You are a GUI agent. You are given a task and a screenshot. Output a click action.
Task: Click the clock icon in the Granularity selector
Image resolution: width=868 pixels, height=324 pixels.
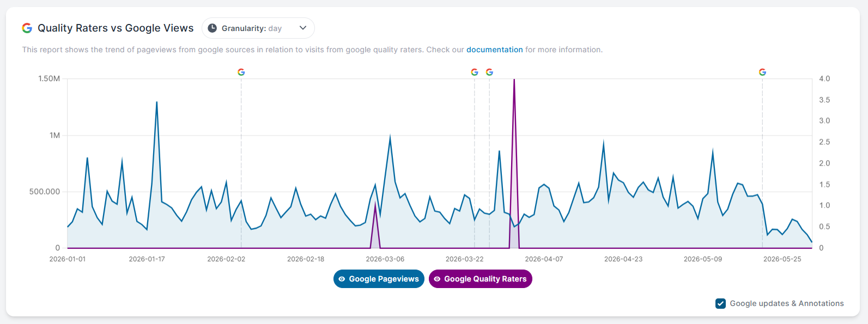click(212, 28)
